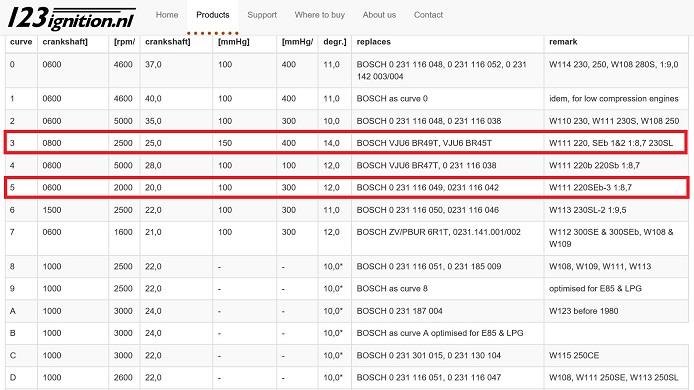Click 'W111 220b 220Sb 1:8,7' remark

[x=594, y=165]
